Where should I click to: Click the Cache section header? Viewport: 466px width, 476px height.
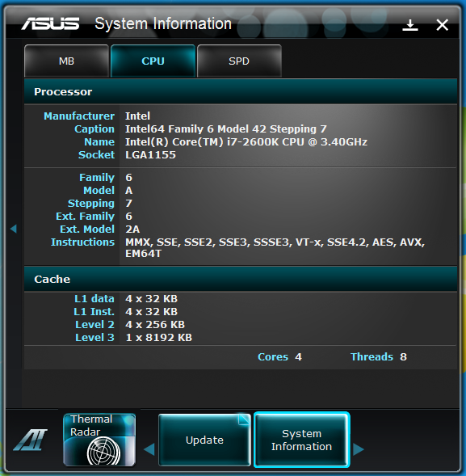[x=241, y=279]
